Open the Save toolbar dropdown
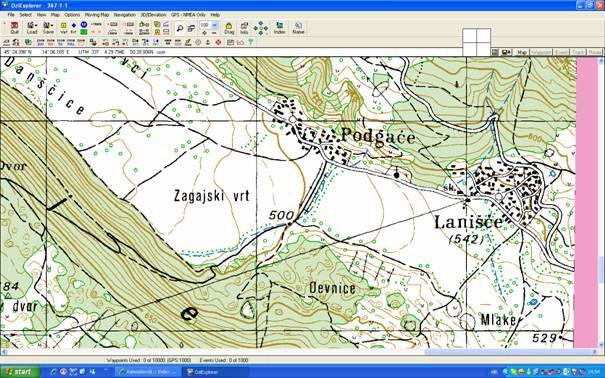 (x=48, y=28)
